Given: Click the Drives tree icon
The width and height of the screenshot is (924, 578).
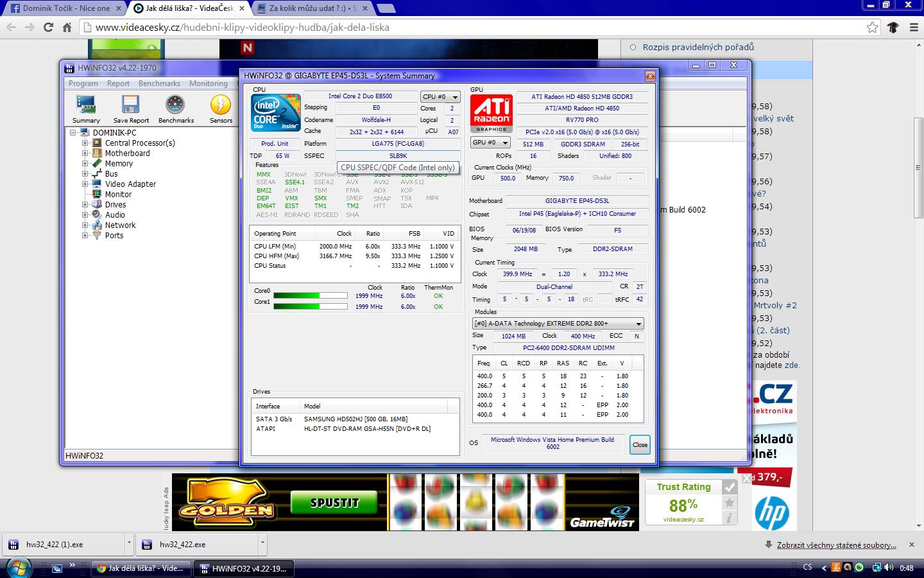Looking at the screenshot, I should coord(97,205).
